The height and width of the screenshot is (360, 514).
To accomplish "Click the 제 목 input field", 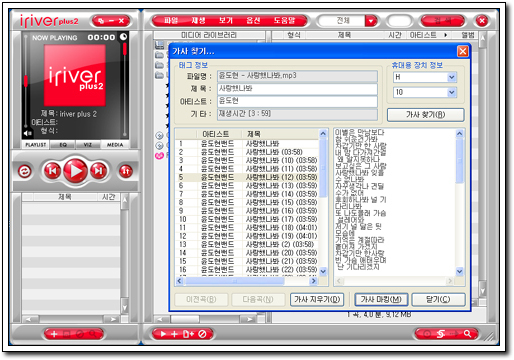I will coord(297,89).
